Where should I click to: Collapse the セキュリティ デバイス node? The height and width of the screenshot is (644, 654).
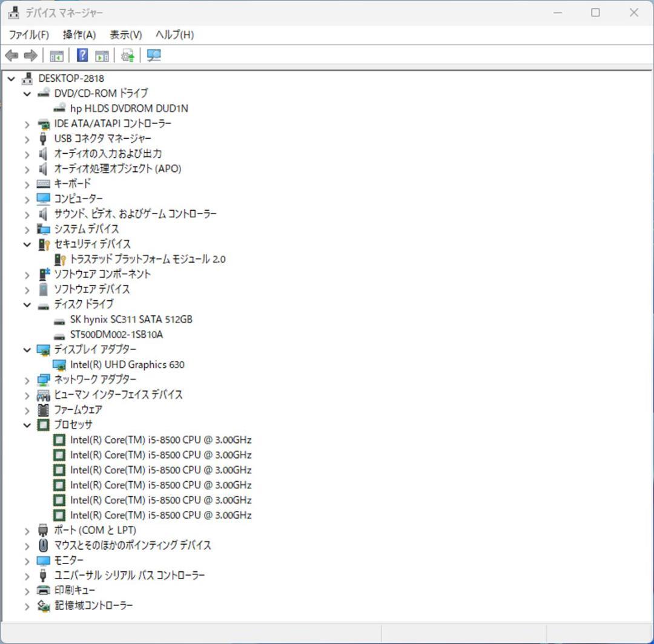point(27,245)
